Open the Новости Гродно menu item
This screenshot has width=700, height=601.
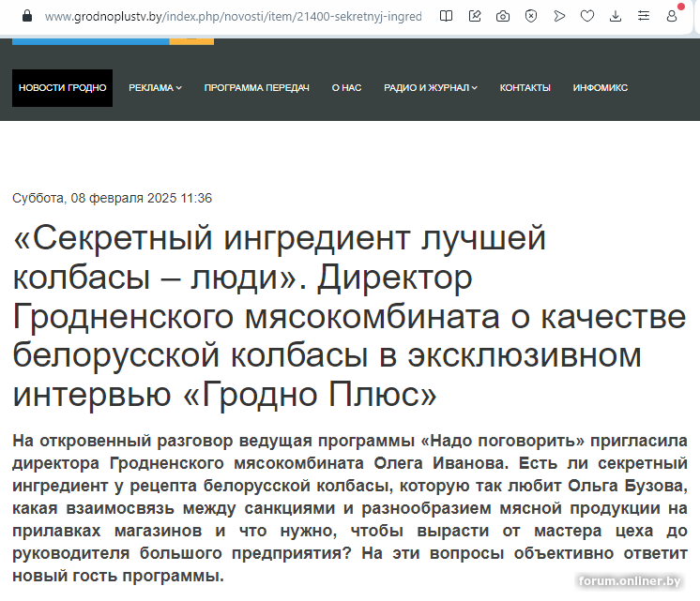[x=63, y=88]
